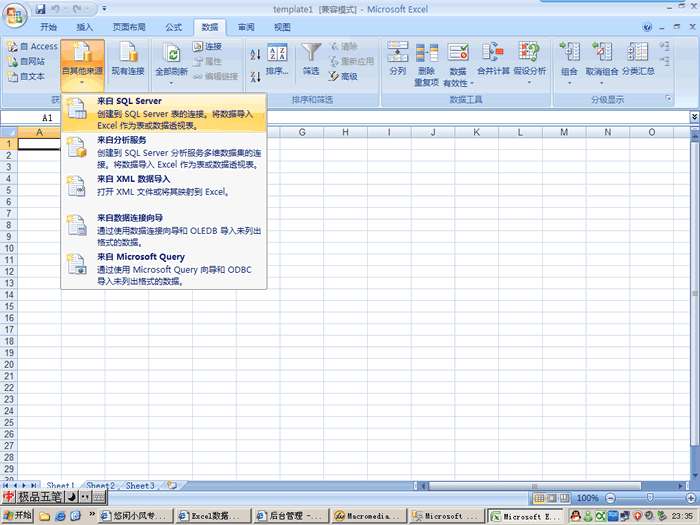The image size is (700, 525).
Task: Import data from web site (自网站)
Action: pos(26,61)
